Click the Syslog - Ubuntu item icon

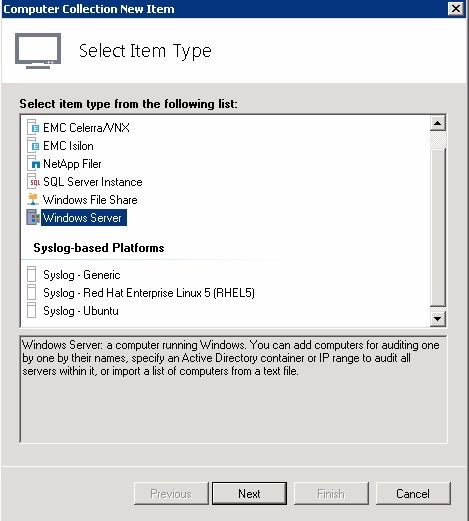32,311
